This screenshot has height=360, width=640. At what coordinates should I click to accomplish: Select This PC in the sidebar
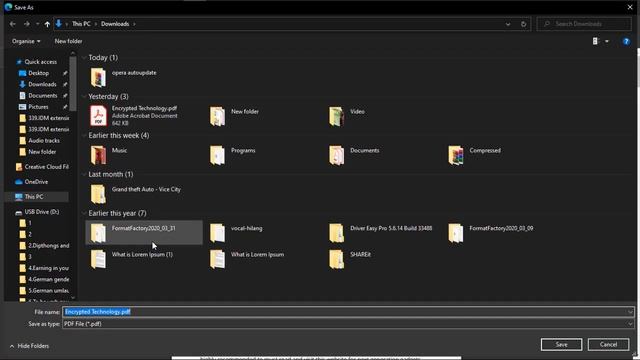tap(33, 197)
